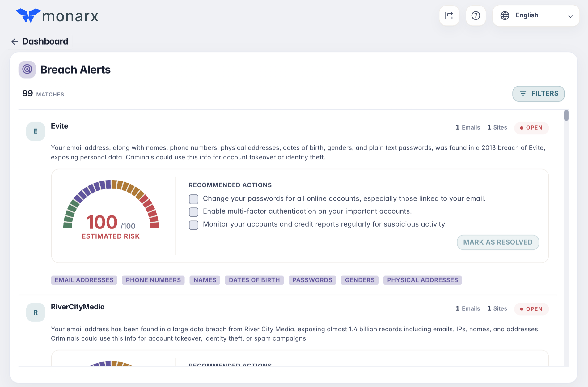
Task: Click the breach list scrollbar thumb
Action: point(566,115)
